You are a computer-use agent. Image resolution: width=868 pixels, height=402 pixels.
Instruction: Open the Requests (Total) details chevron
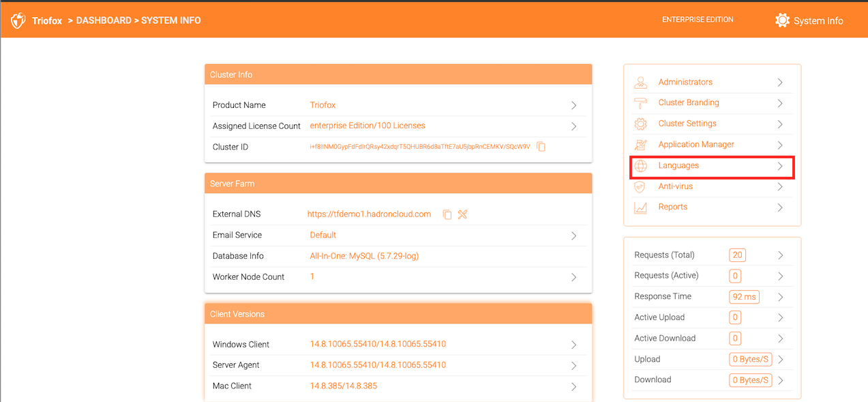click(x=781, y=255)
